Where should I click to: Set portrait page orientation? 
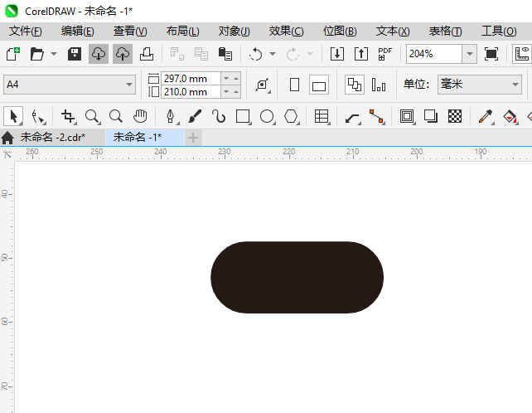[294, 85]
